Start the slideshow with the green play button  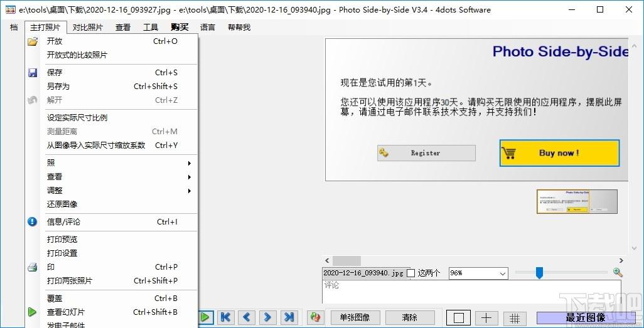(x=206, y=317)
